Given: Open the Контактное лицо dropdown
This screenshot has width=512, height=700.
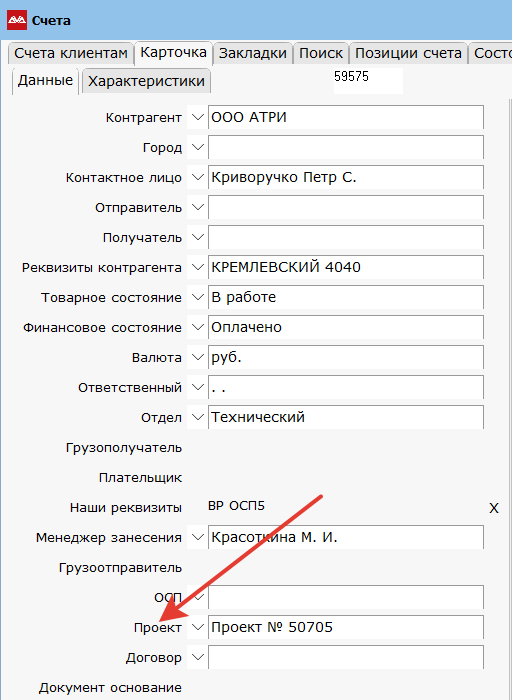Looking at the screenshot, I should tap(197, 177).
